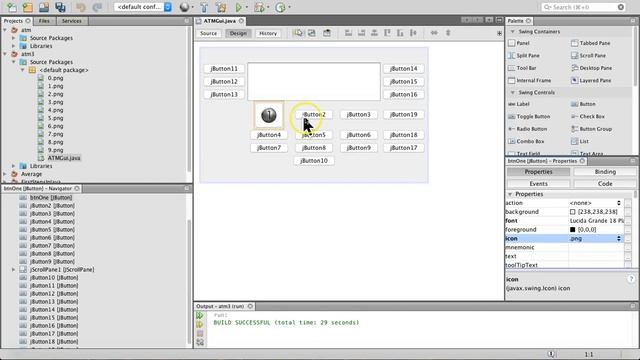Switch to the History view
640x360 pixels.
click(268, 33)
